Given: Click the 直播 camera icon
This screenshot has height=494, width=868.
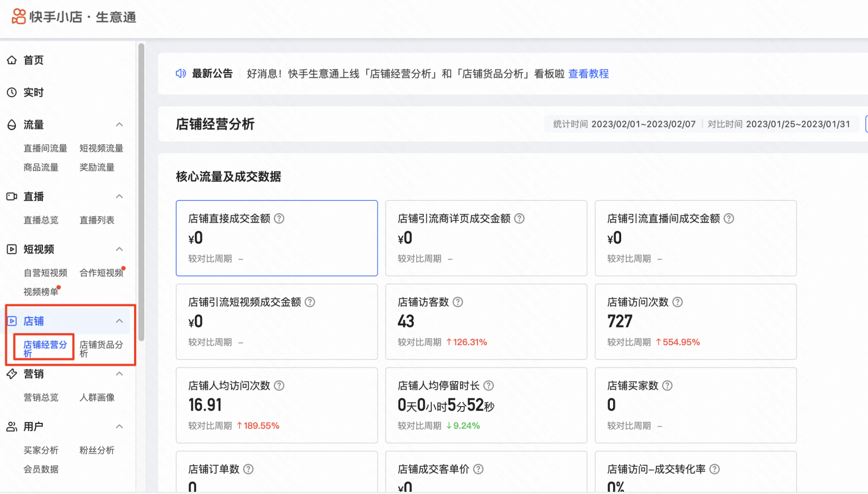Looking at the screenshot, I should point(12,197).
